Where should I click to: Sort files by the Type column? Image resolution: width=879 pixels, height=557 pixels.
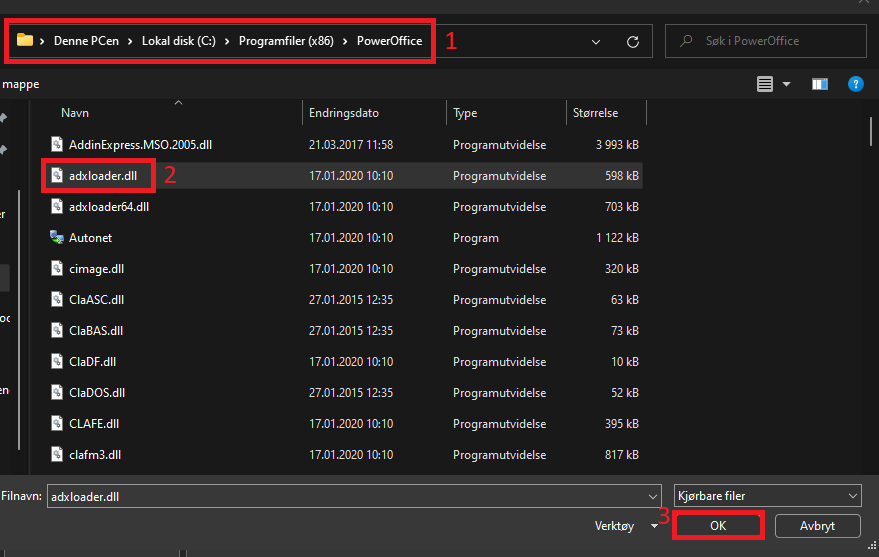tap(465, 113)
